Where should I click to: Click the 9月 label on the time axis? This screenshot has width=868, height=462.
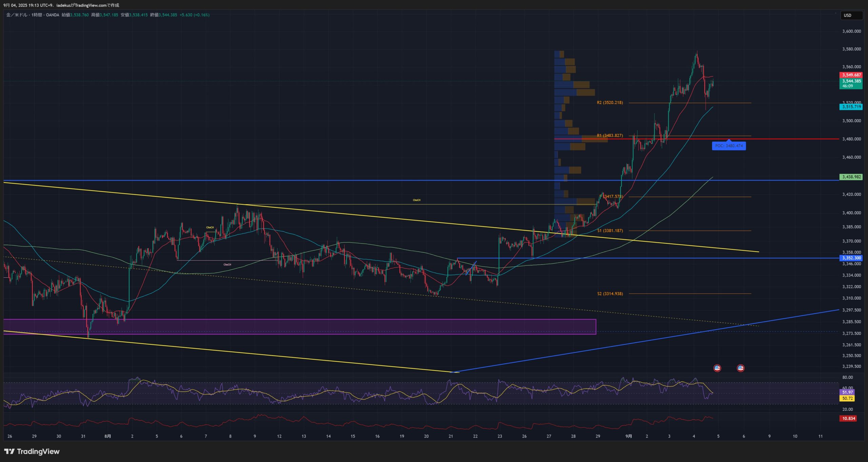point(629,436)
